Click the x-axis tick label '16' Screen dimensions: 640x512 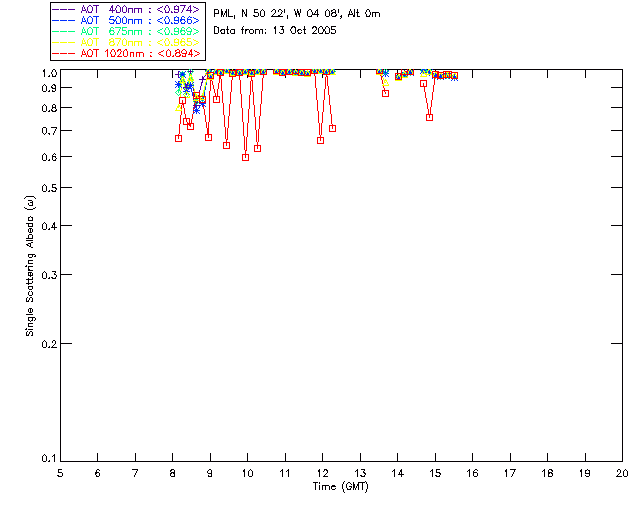tap(472, 473)
